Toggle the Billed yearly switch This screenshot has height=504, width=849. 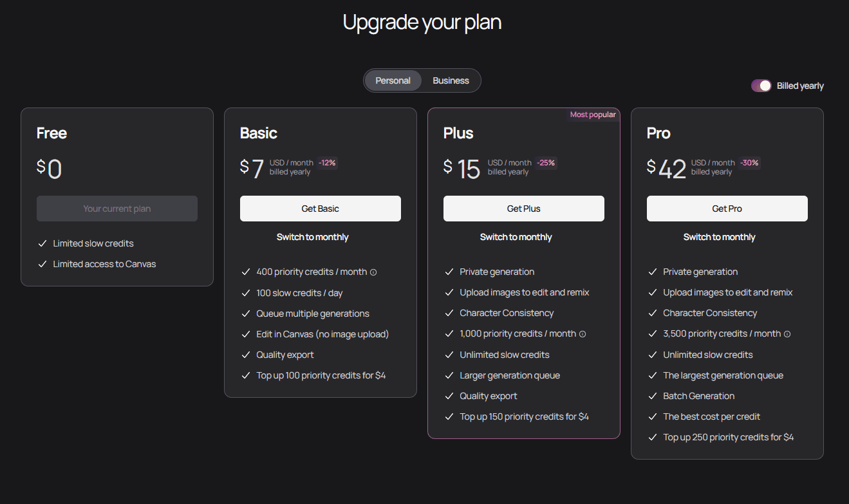point(761,86)
